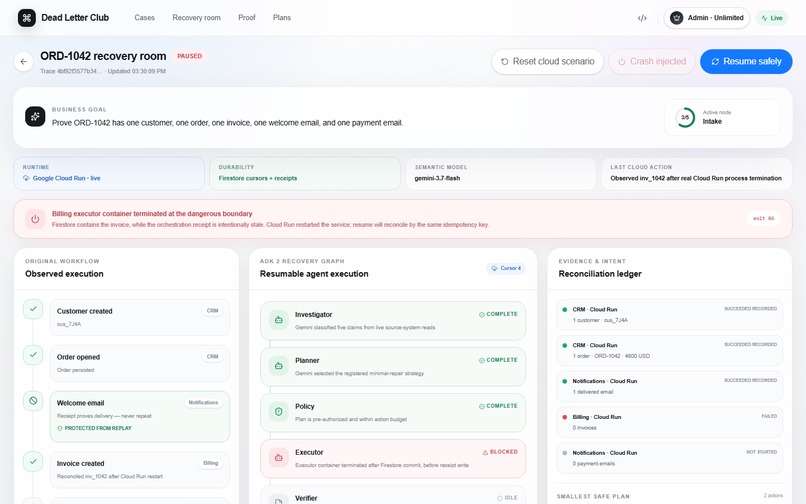Click the Billing tag on Invoice created
This screenshot has height=504, width=806.
coord(210,463)
